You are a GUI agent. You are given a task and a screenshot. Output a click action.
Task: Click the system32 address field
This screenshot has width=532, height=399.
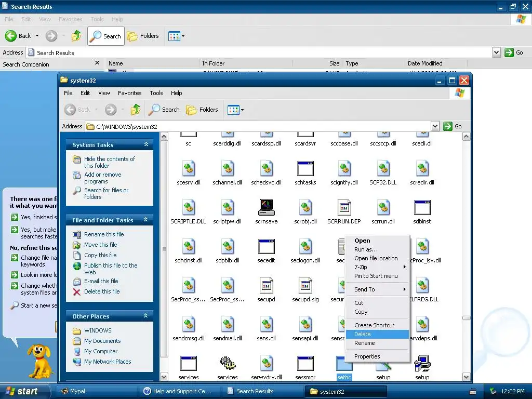(259, 127)
